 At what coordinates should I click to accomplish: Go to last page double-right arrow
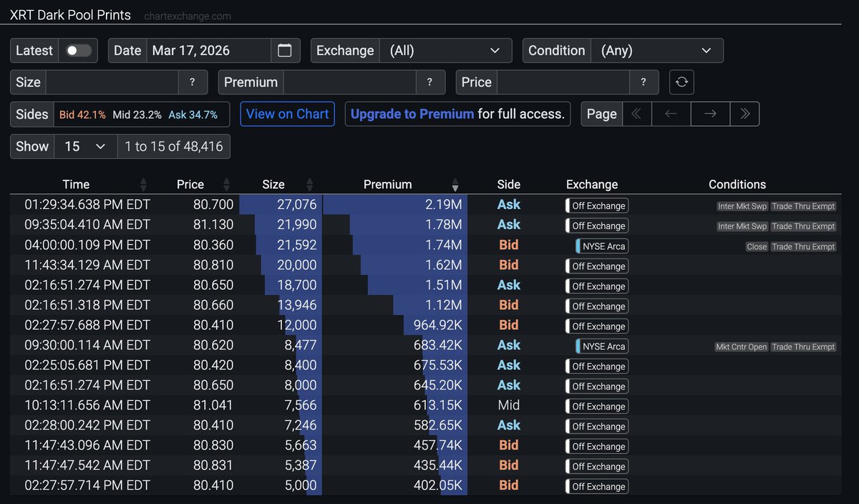[744, 114]
